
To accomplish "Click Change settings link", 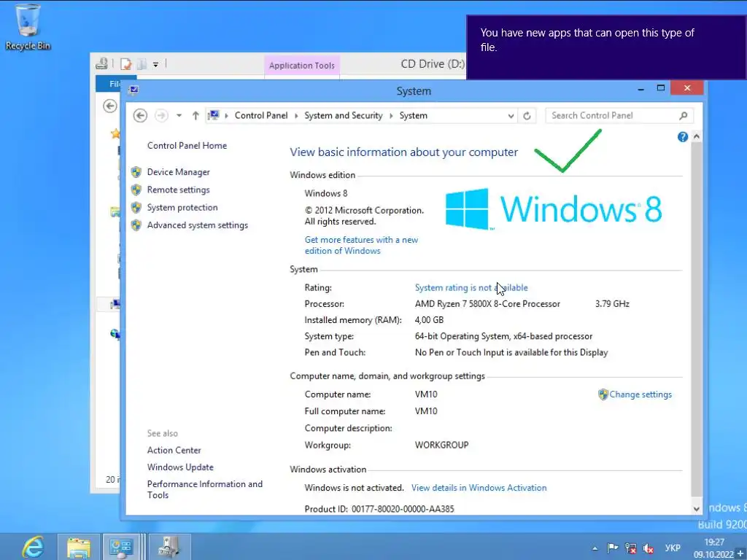I will point(640,394).
